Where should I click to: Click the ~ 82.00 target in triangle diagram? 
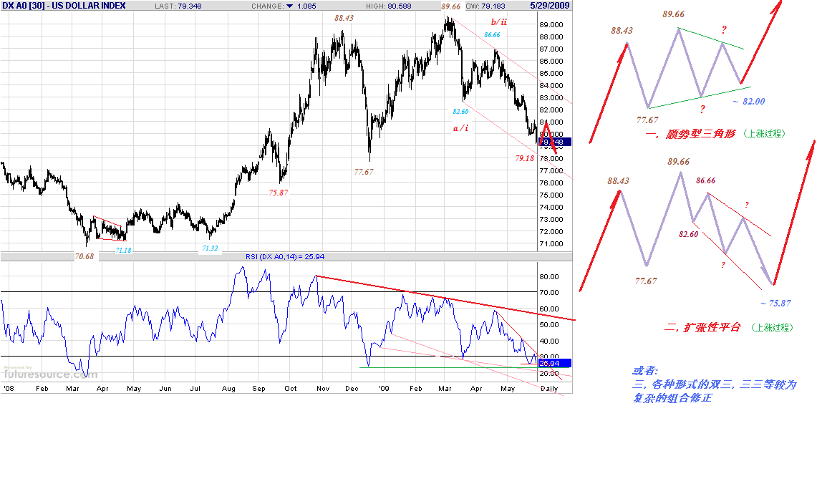point(749,101)
